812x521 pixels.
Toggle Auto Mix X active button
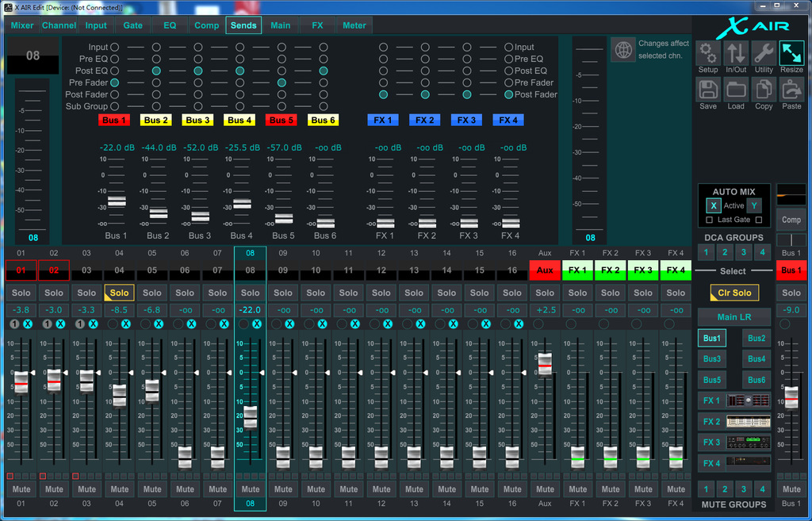714,206
